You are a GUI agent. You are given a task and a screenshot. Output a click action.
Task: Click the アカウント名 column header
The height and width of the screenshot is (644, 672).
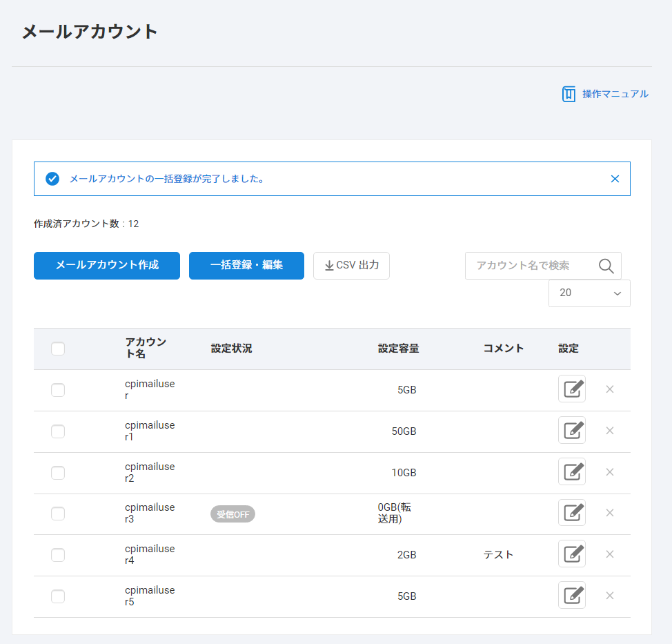click(x=146, y=349)
